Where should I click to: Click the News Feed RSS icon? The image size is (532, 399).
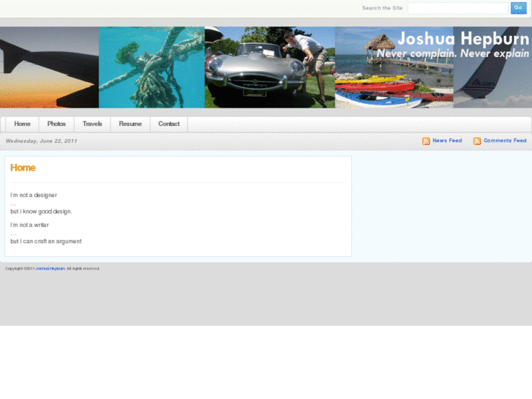(426, 141)
